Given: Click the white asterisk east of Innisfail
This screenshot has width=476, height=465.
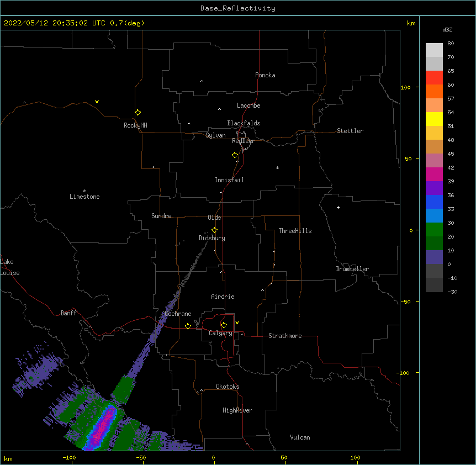Looking at the screenshot, I should tap(277, 167).
